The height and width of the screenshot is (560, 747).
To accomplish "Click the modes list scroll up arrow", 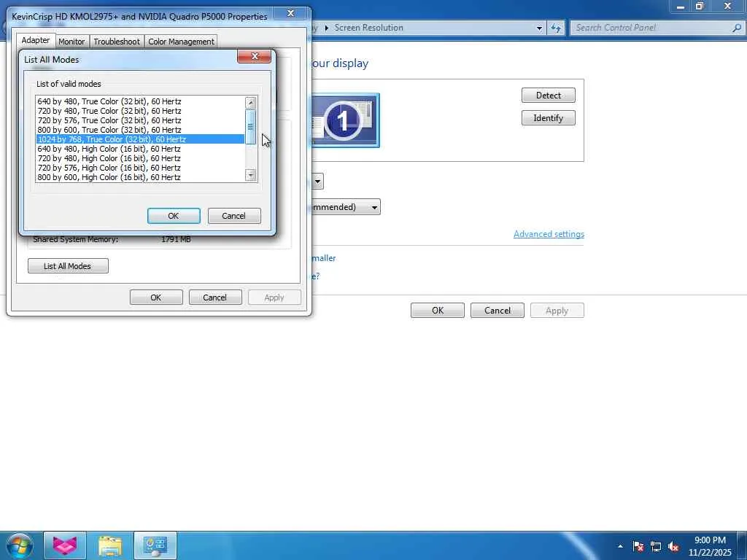I will coord(251,102).
